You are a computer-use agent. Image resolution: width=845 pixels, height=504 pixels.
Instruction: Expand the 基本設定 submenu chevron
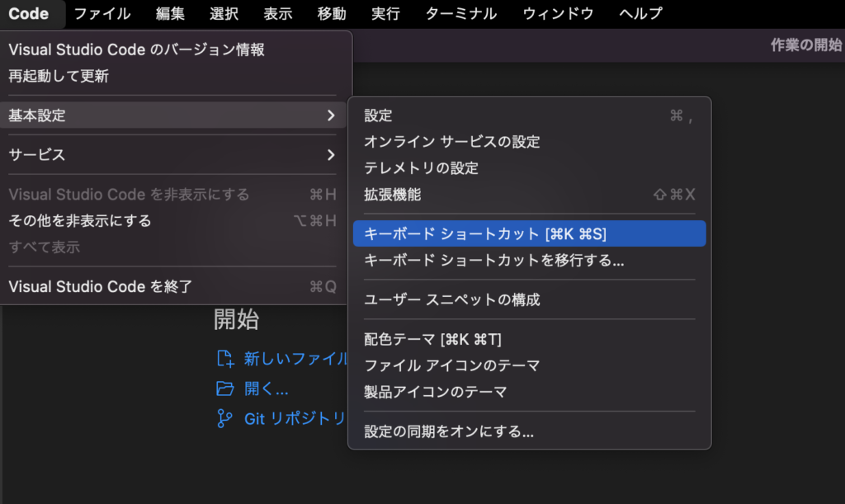click(331, 115)
